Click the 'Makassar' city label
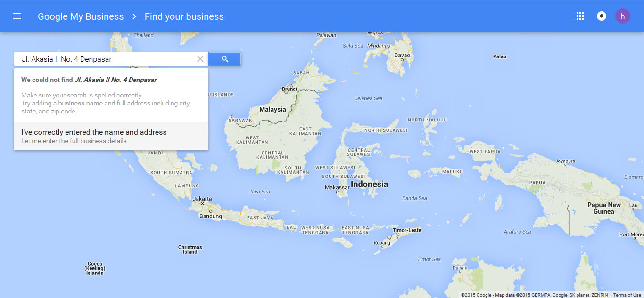This screenshot has width=644, height=298. click(x=337, y=187)
